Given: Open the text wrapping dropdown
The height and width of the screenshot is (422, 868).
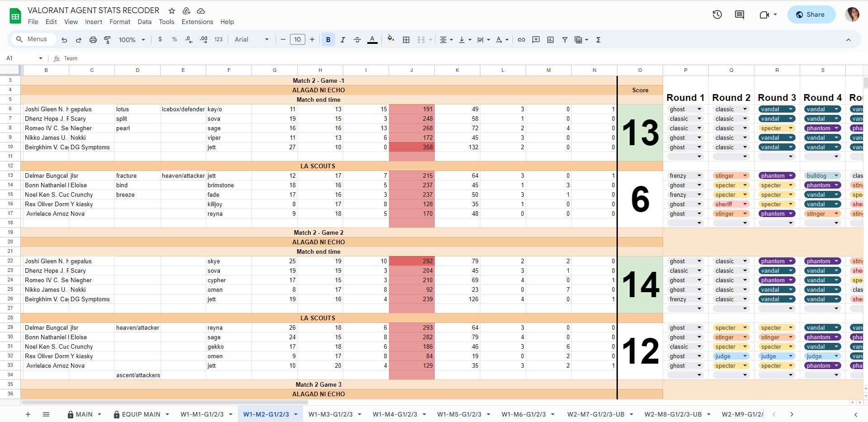Looking at the screenshot, I should point(483,40).
